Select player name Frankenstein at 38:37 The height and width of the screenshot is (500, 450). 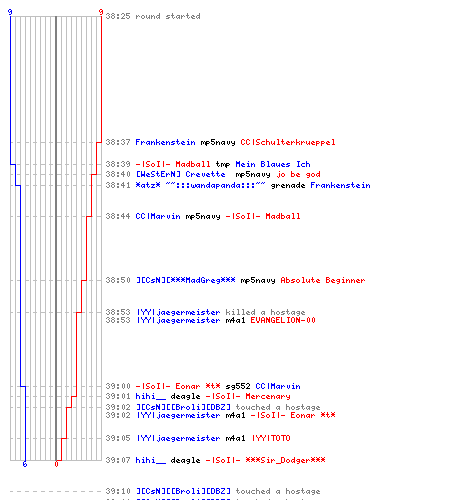[165, 142]
